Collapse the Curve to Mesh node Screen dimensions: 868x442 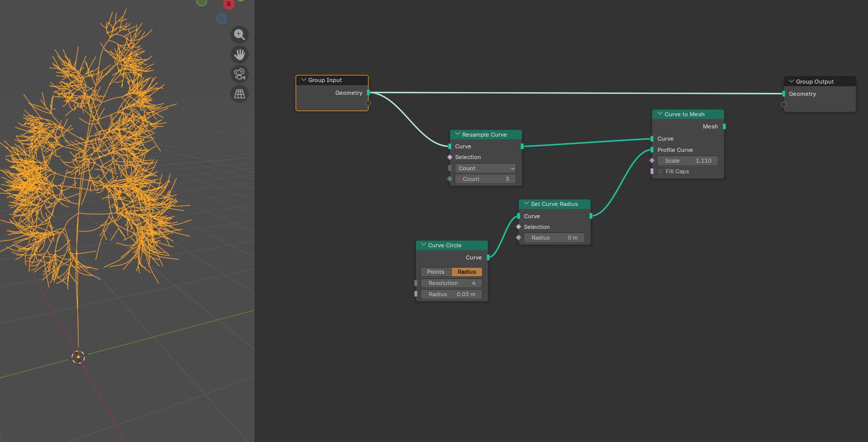tap(660, 114)
